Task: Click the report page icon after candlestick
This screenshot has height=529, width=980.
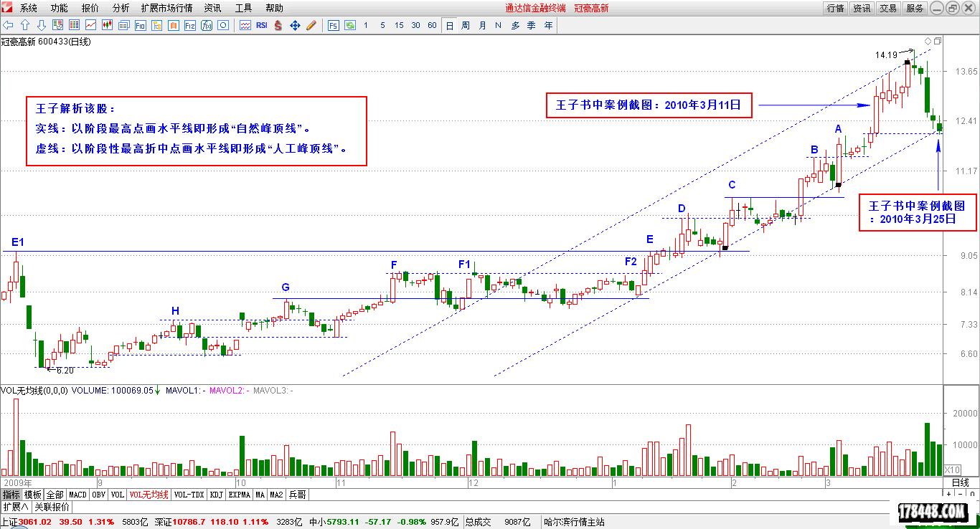Action: coord(124,25)
